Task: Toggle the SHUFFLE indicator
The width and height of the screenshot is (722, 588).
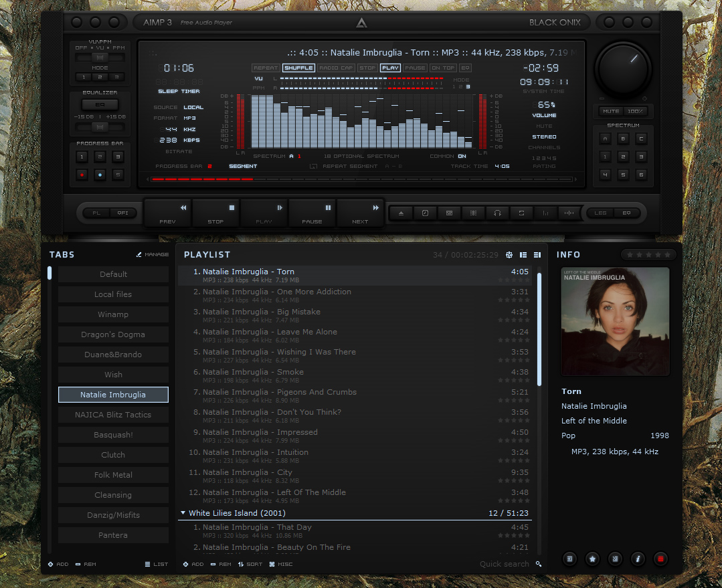Action: click(298, 68)
